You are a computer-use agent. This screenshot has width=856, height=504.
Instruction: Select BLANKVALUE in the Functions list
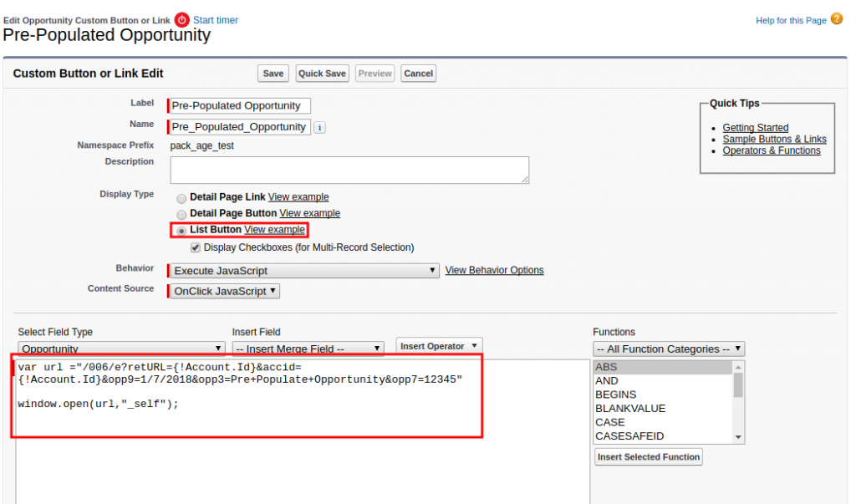point(662,409)
